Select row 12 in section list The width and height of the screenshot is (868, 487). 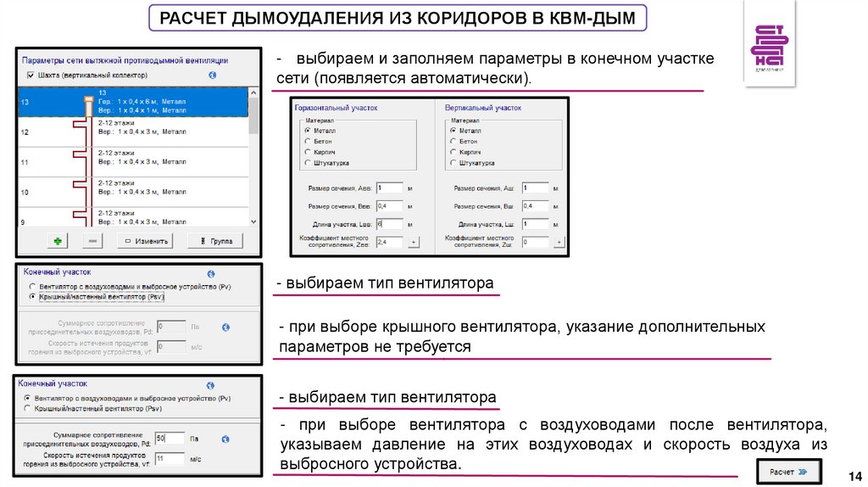[133, 132]
